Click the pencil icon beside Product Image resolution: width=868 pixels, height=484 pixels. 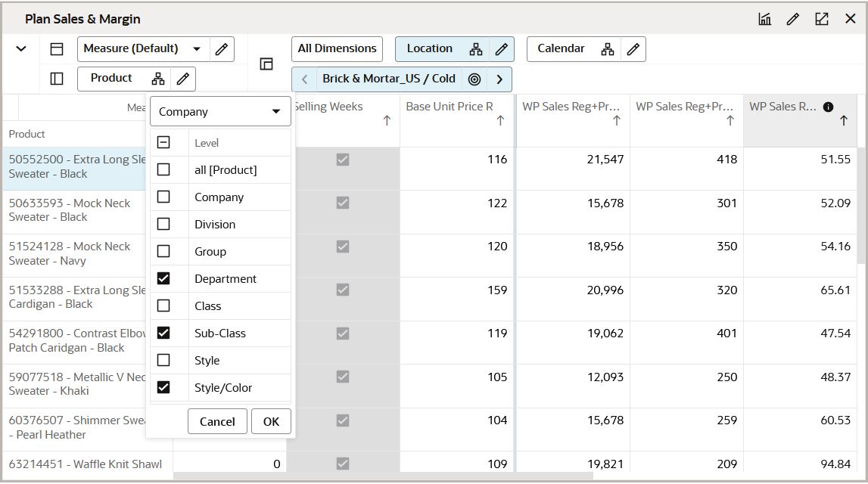pos(182,79)
